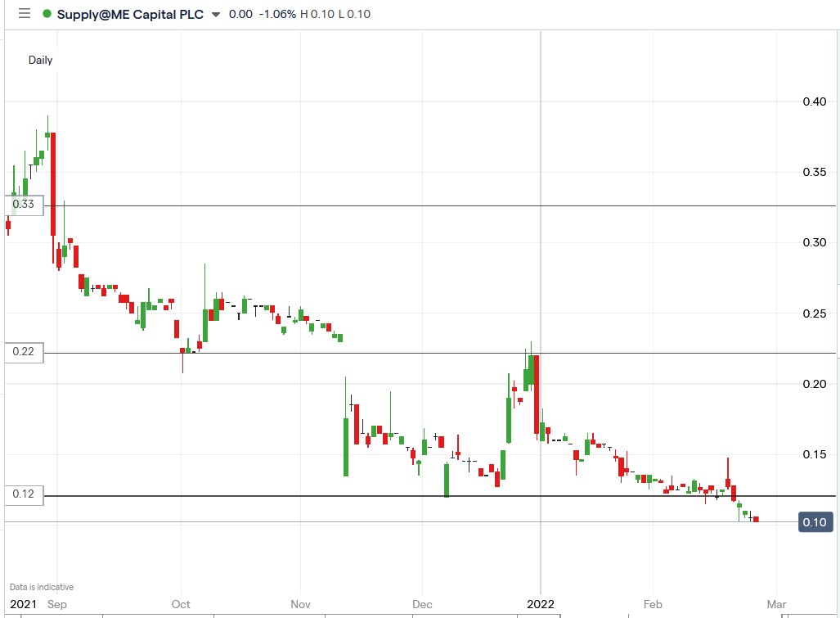Click the Feb axis label
Image resolution: width=840 pixels, height=618 pixels.
pyautogui.click(x=653, y=604)
